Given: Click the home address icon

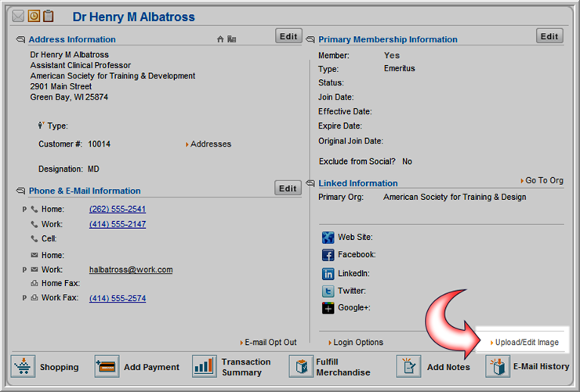Looking at the screenshot, I should (x=220, y=39).
